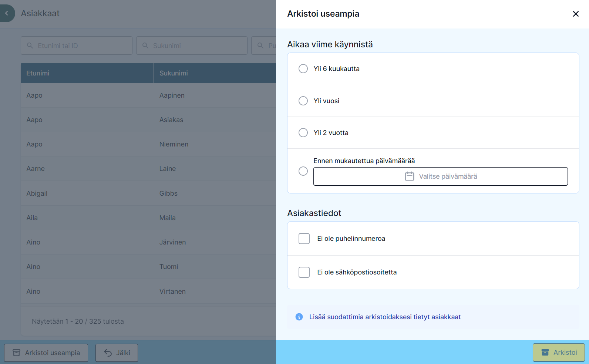
Task: Click the Jälki button
Action: 117,353
